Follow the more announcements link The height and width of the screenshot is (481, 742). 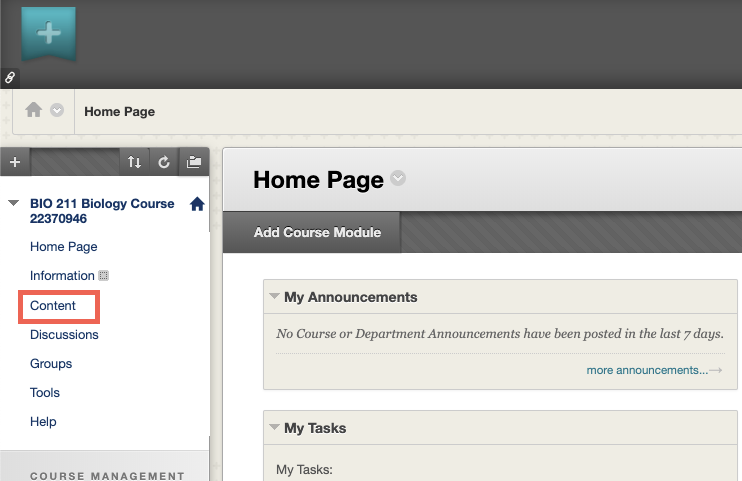[646, 370]
